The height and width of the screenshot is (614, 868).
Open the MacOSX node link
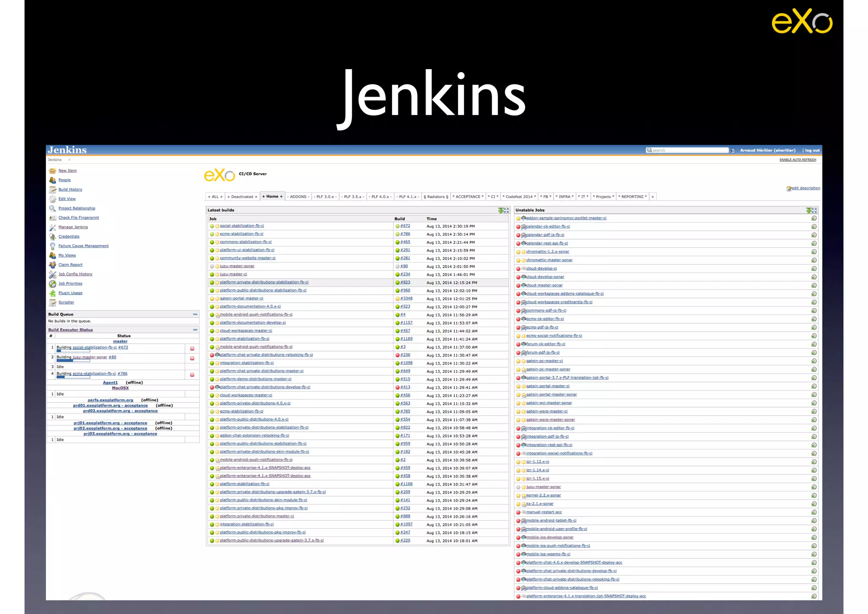tap(120, 388)
